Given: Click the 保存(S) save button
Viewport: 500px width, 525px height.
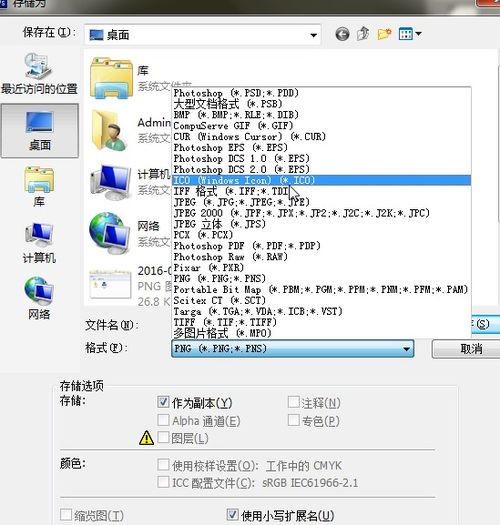Looking at the screenshot, I should click(x=485, y=324).
